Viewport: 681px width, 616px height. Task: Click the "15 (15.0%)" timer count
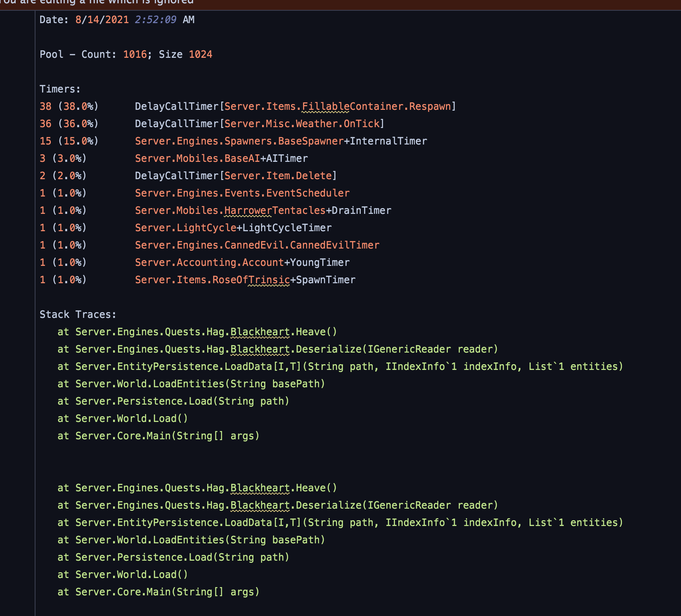coord(69,141)
